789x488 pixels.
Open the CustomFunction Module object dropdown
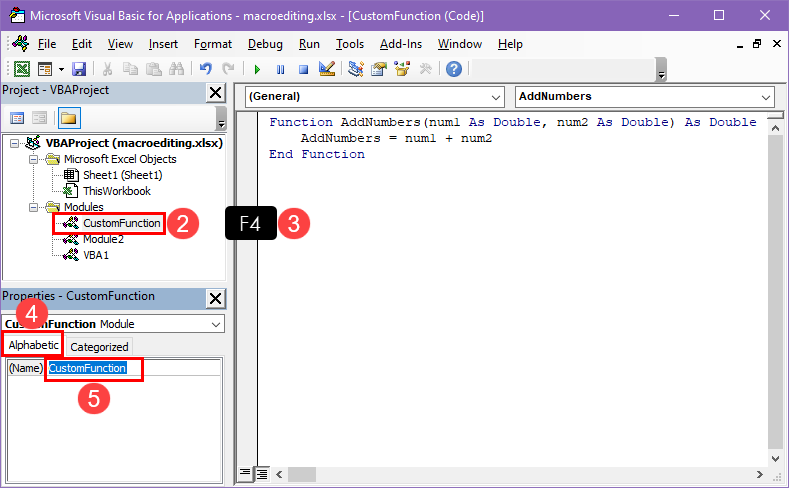216,324
